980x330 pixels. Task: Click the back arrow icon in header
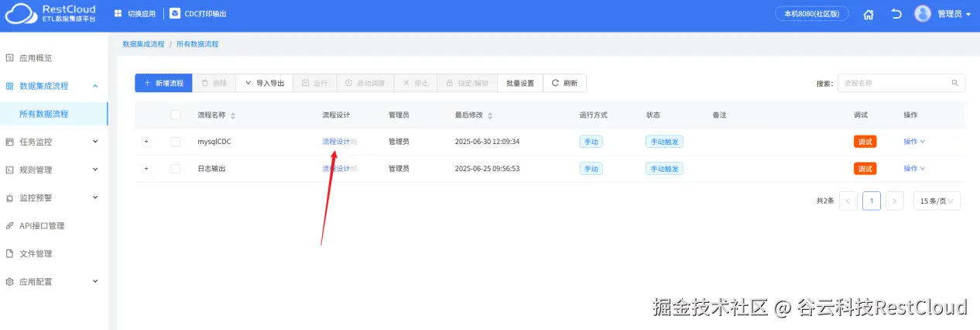pyautogui.click(x=896, y=14)
